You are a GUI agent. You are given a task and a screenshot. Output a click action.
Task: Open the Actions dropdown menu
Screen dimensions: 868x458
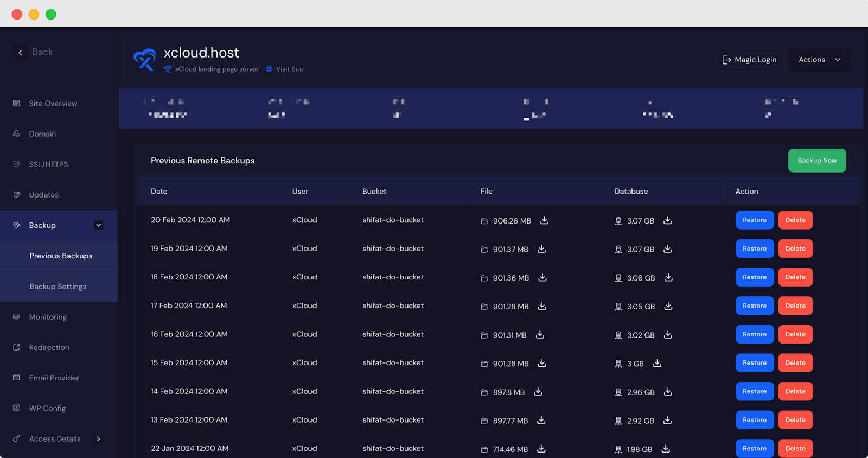[819, 60]
